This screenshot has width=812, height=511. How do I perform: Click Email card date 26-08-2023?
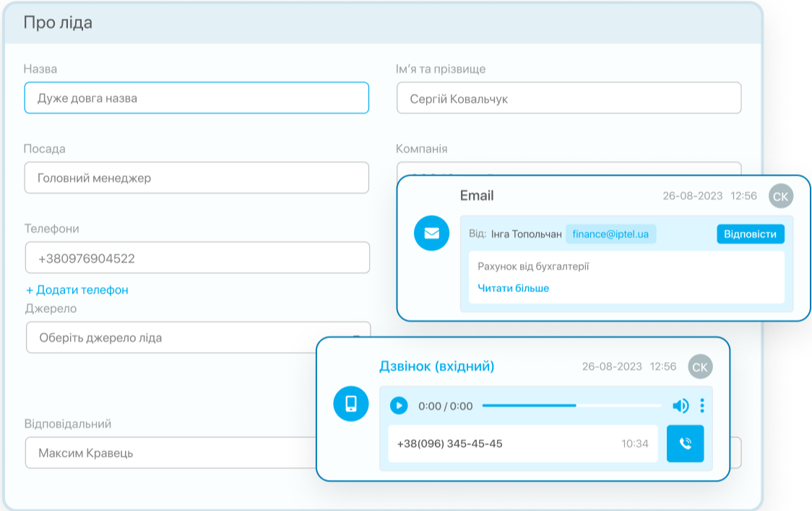[x=692, y=196]
